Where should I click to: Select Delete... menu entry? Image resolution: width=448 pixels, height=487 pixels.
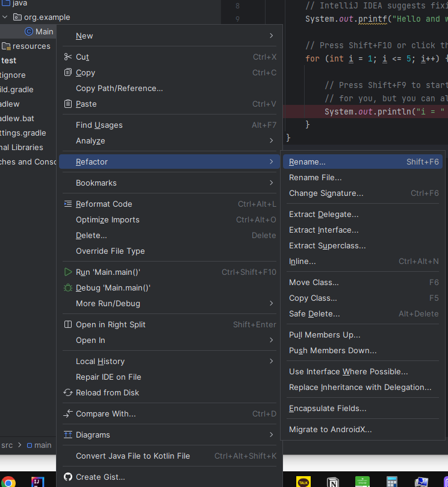(x=169, y=235)
